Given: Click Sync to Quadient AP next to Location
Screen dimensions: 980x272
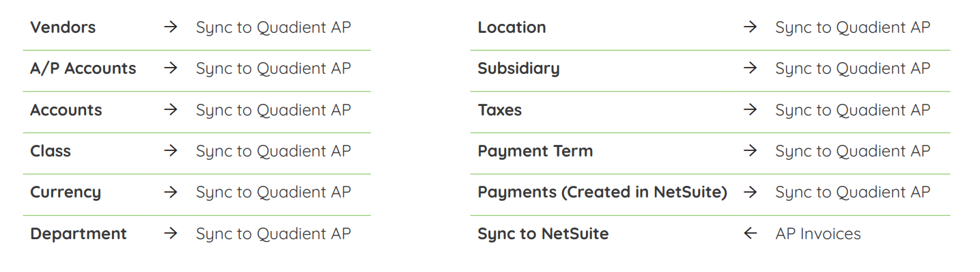Looking at the screenshot, I should pos(852,28).
